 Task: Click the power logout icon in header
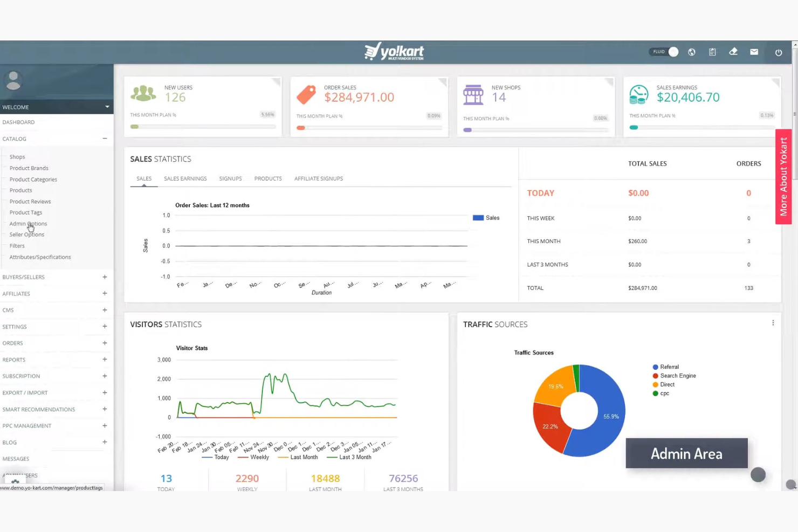[779, 52]
